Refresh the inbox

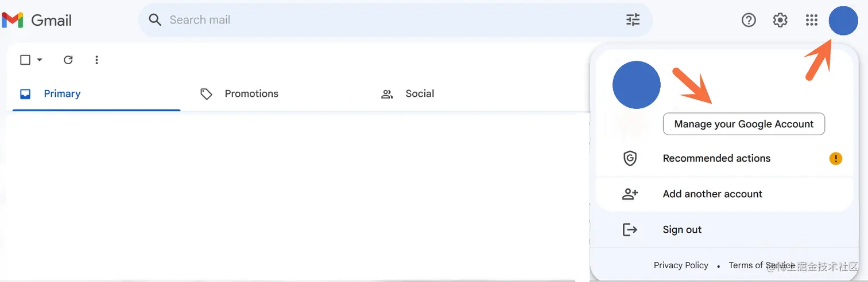(68, 60)
